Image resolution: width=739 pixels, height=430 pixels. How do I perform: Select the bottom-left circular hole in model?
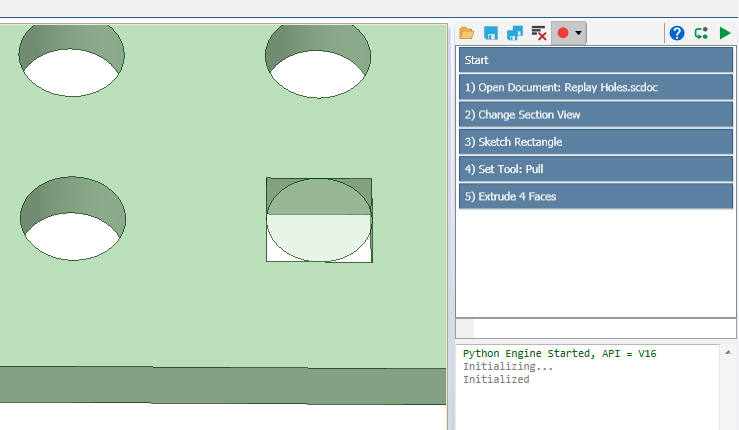click(73, 218)
